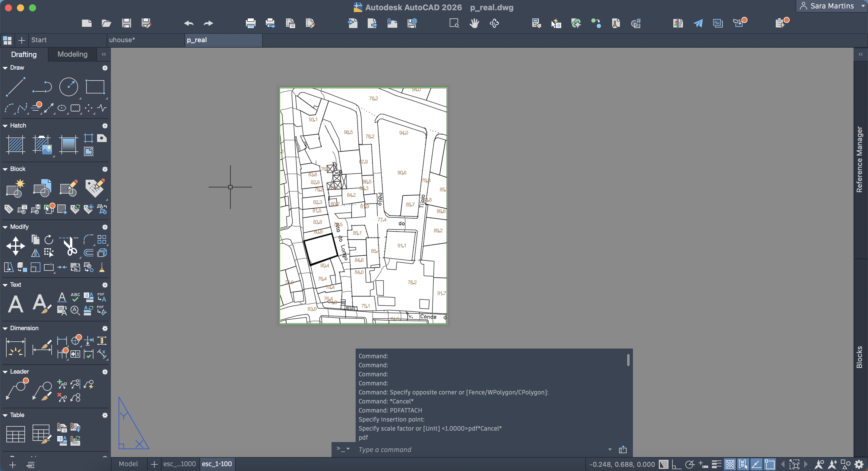Open the Reference Manager side palette
Image resolution: width=868 pixels, height=471 pixels.
[860, 160]
